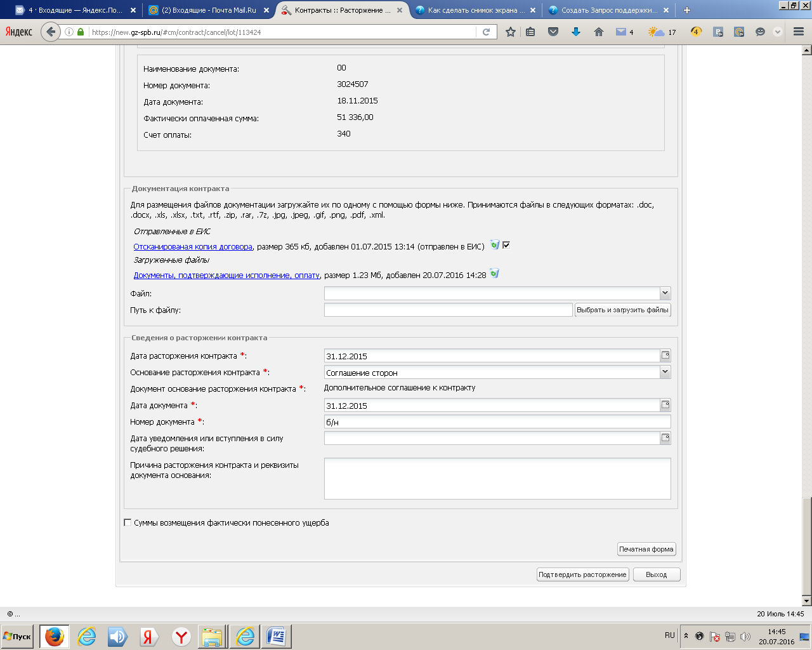This screenshot has height=650, width=812.
Task: Open the Firefox hamburger menu
Action: pos(799,32)
